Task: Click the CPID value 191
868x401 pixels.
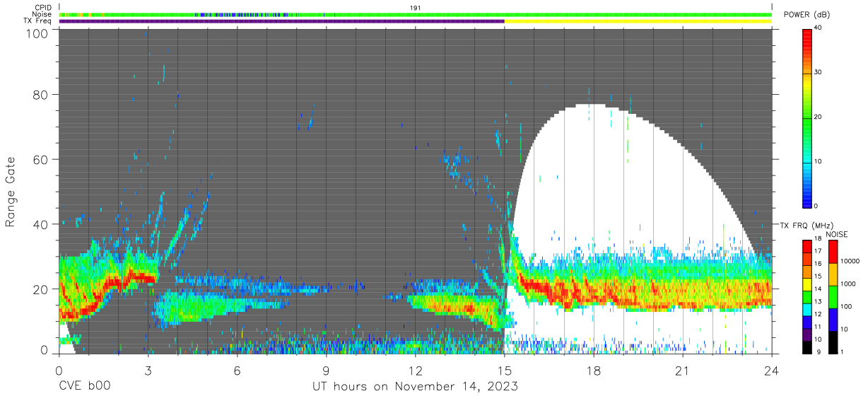Action: point(415,8)
